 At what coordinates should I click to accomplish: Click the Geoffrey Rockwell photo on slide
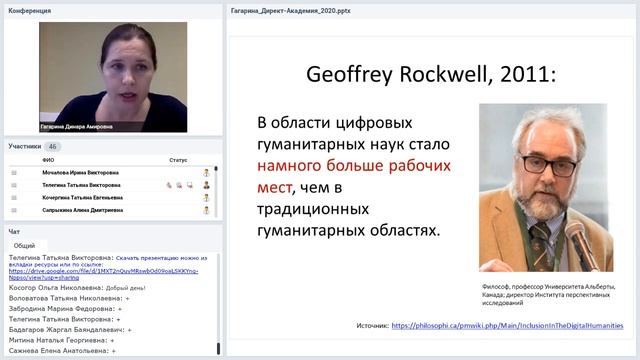coord(546,188)
